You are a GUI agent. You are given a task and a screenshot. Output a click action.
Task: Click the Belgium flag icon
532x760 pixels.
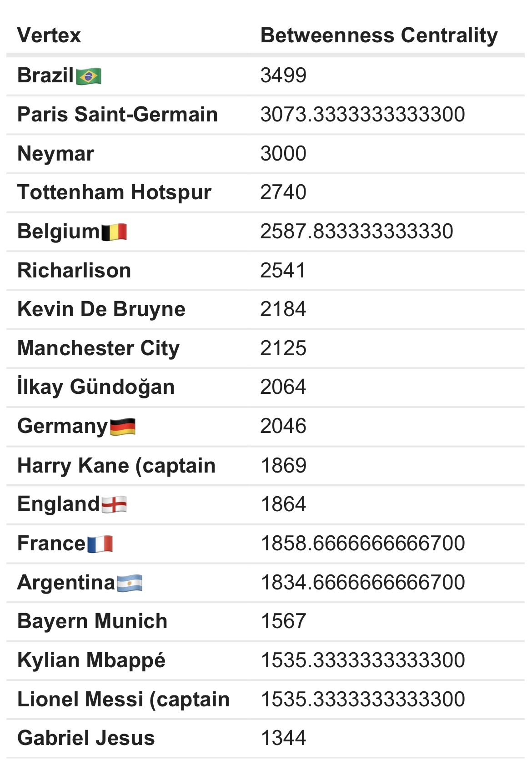pos(114,232)
